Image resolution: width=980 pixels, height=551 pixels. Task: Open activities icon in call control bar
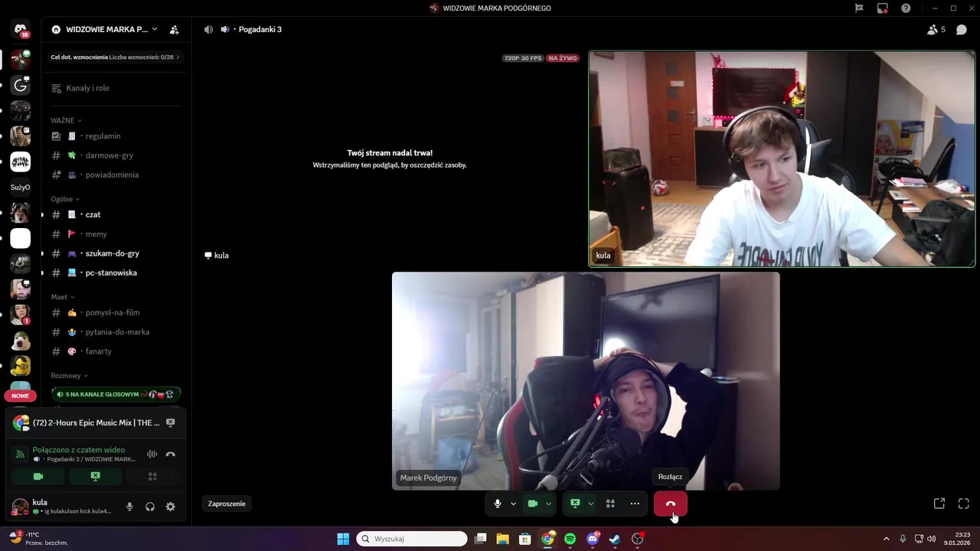click(610, 504)
